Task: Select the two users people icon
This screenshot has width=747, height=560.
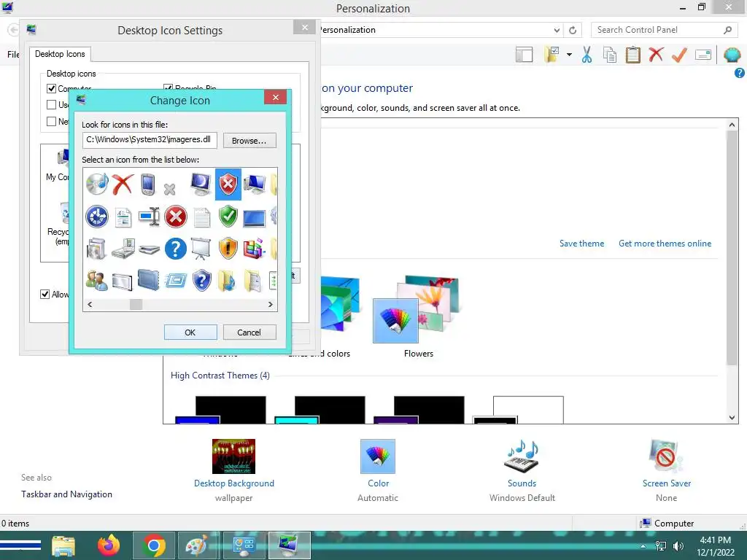Action: [97, 281]
